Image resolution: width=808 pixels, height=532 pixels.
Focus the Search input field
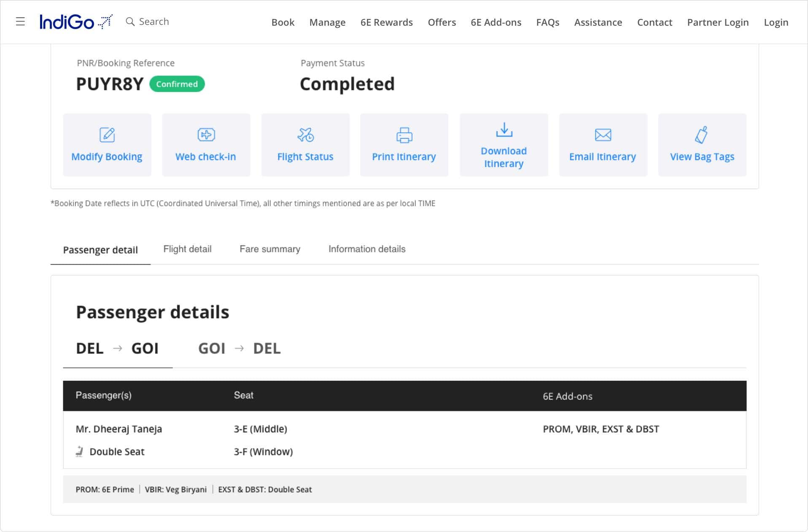pos(154,21)
